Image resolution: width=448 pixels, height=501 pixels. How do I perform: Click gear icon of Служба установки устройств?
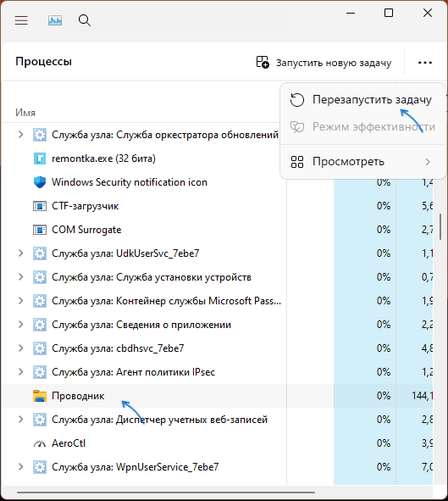coord(40,277)
